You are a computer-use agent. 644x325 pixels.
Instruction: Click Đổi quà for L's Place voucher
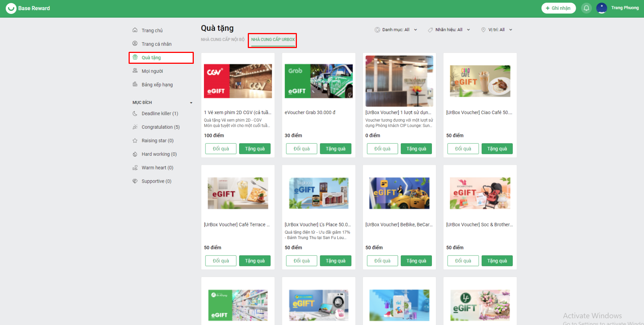pos(302,261)
